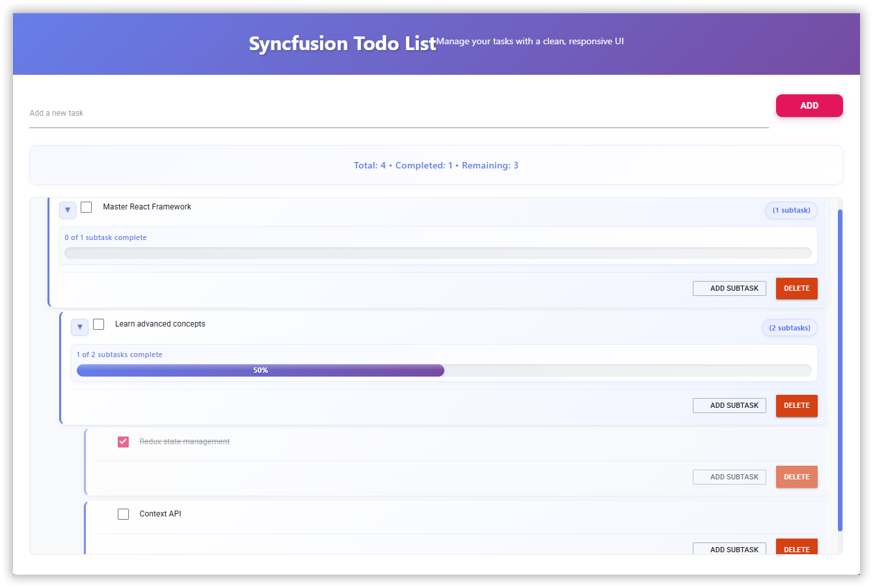The height and width of the screenshot is (588, 873).
Task: Add a subtask under Context API
Action: 729,549
